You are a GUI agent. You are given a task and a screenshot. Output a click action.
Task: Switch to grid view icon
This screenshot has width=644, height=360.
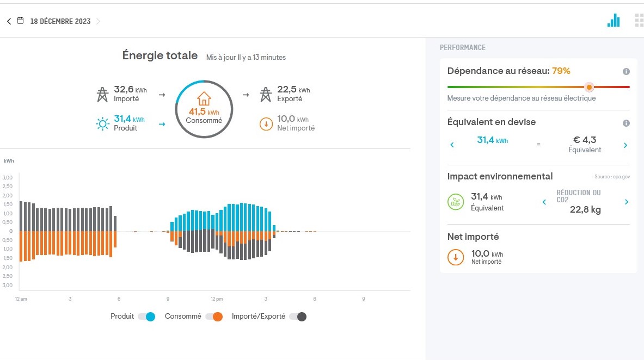[x=639, y=21]
